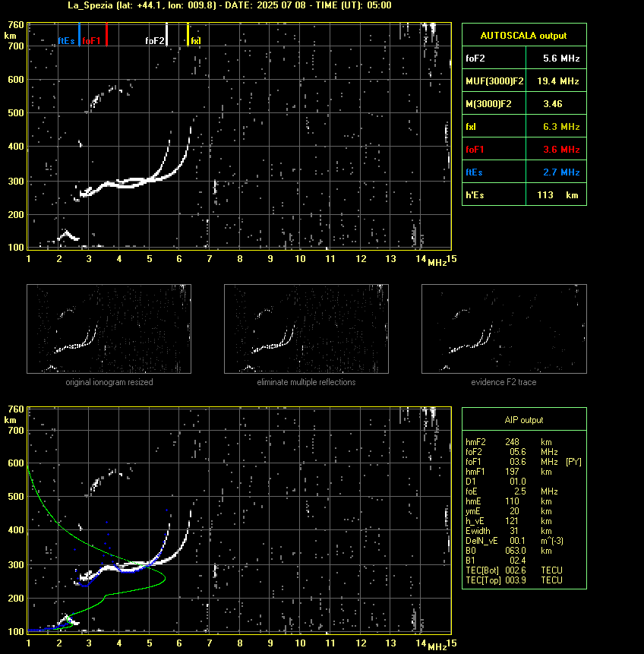Click the hmE 110 km row

(509, 501)
